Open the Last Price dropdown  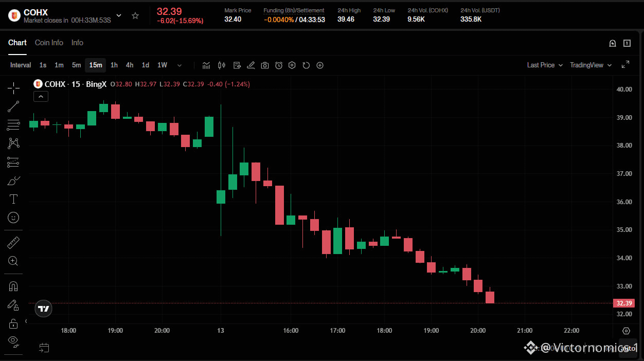tap(545, 65)
